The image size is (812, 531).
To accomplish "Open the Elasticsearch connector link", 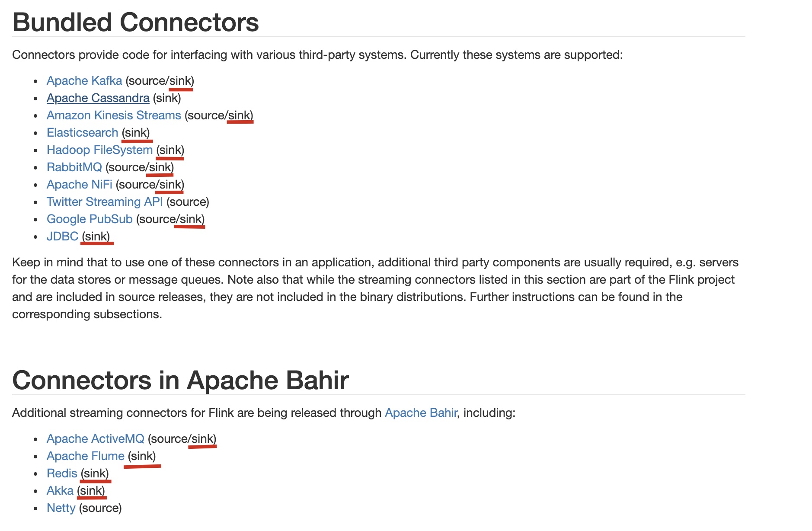I will [82, 133].
